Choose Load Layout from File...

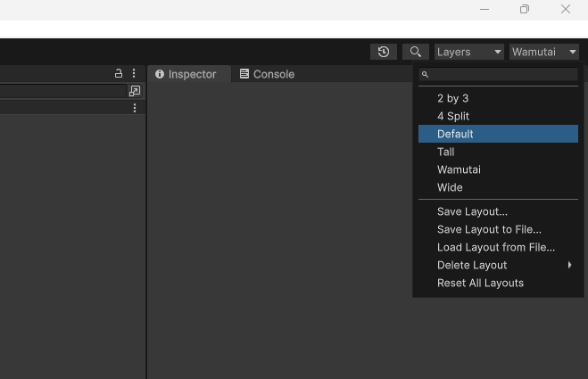pos(495,247)
